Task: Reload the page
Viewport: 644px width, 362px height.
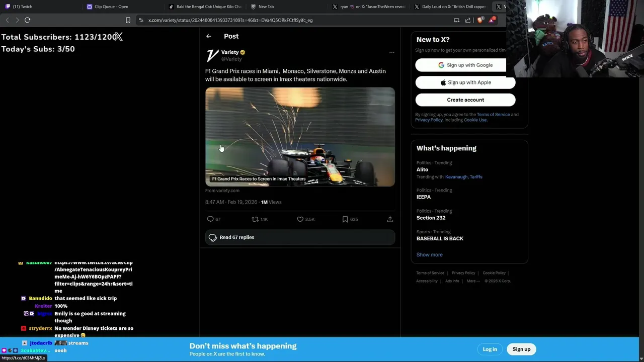Action: (x=27, y=20)
